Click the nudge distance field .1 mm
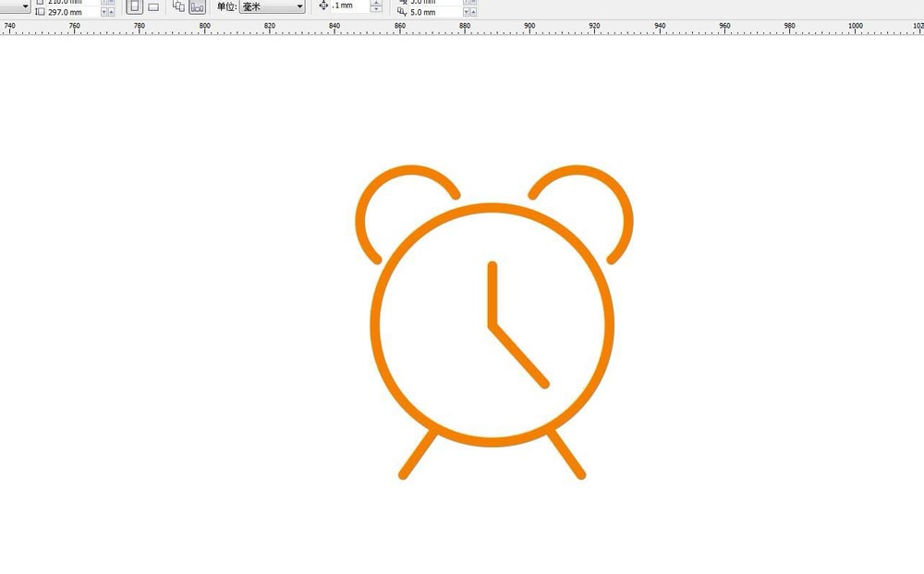The width and height of the screenshot is (924, 574). [350, 6]
